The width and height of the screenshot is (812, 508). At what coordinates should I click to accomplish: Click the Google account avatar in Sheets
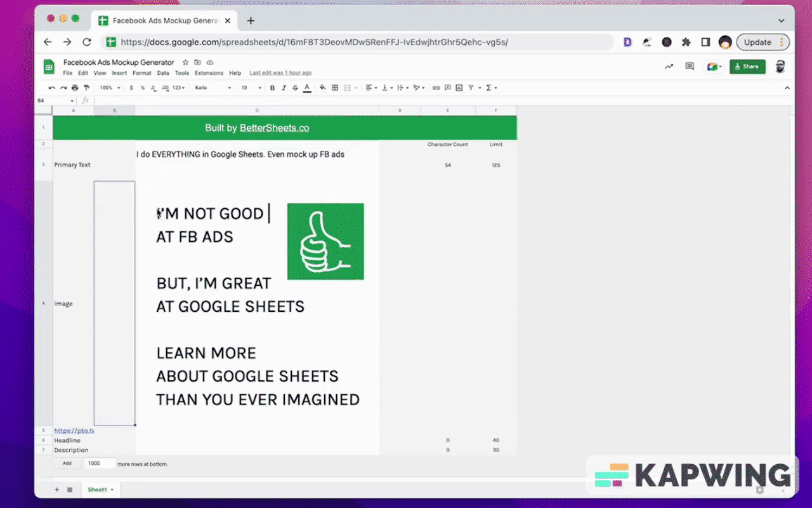pyautogui.click(x=781, y=66)
